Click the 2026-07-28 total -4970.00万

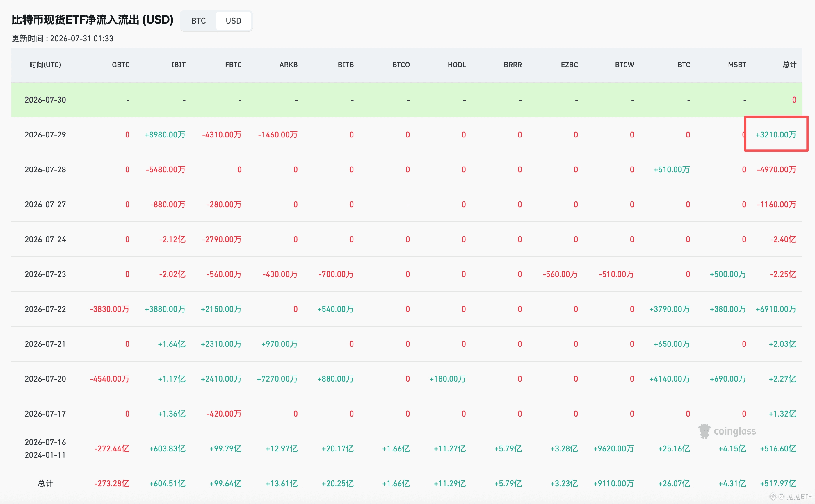click(777, 170)
